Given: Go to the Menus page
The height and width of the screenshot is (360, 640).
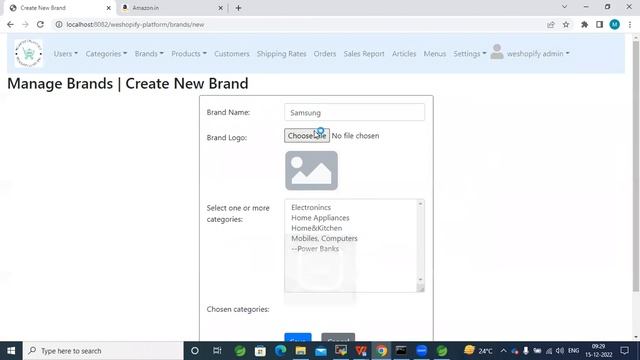Looking at the screenshot, I should [x=434, y=53].
